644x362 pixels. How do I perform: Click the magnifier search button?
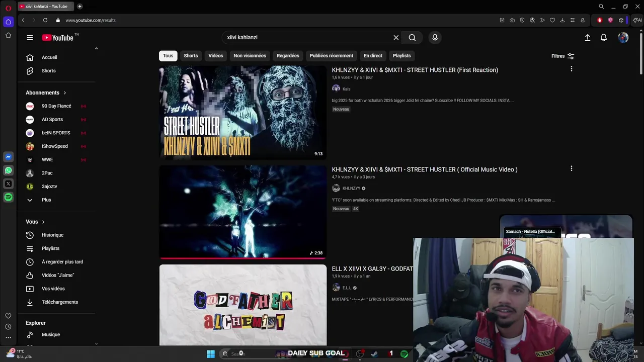pyautogui.click(x=412, y=38)
